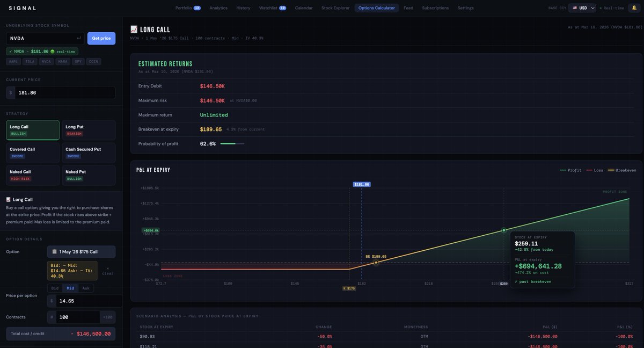
Task: Open the Feed tab
Action: pyautogui.click(x=408, y=8)
